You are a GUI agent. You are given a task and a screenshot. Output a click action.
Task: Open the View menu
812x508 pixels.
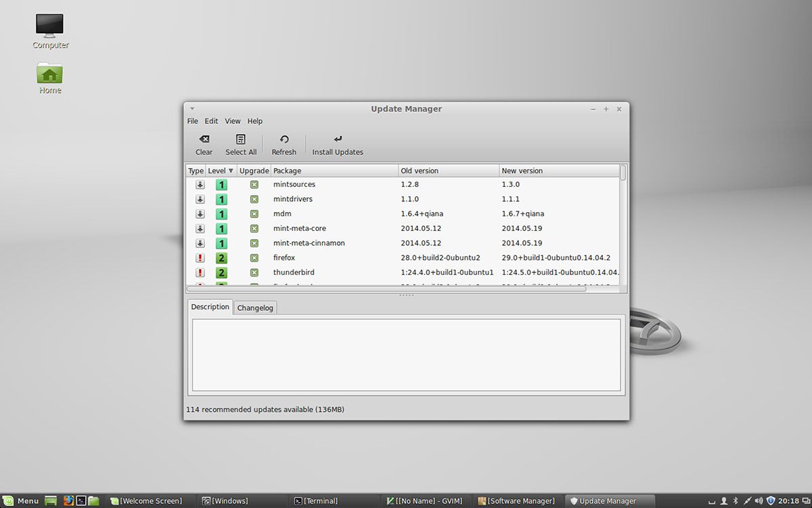pos(233,121)
